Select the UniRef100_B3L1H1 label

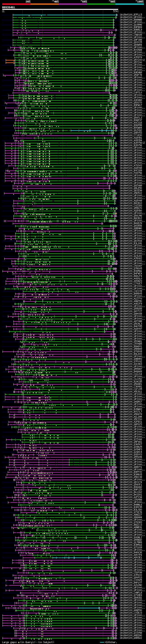point(131,243)
